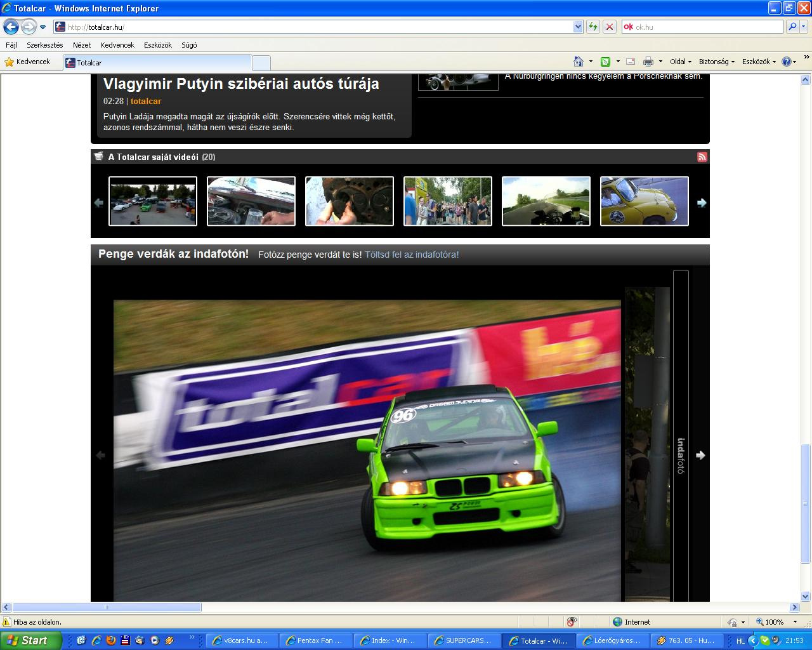Select the Totalcar browser tab
The width and height of the screenshot is (812, 650).
coord(157,62)
